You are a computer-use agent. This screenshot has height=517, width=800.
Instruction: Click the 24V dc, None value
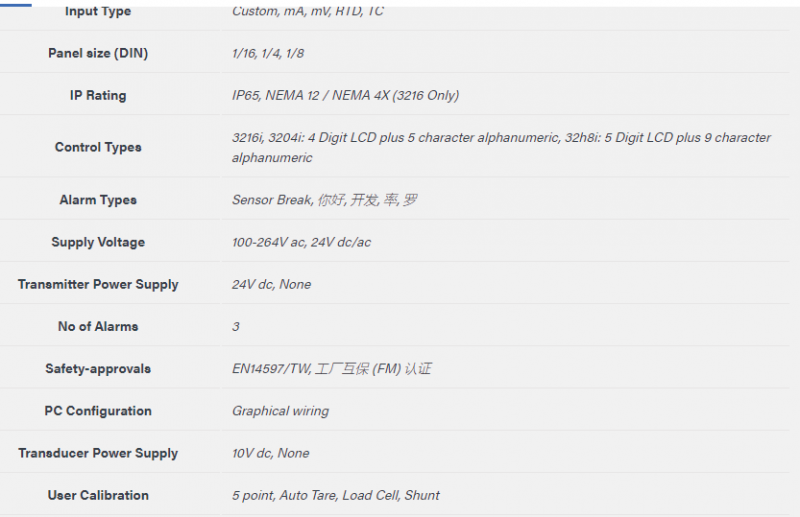point(271,284)
